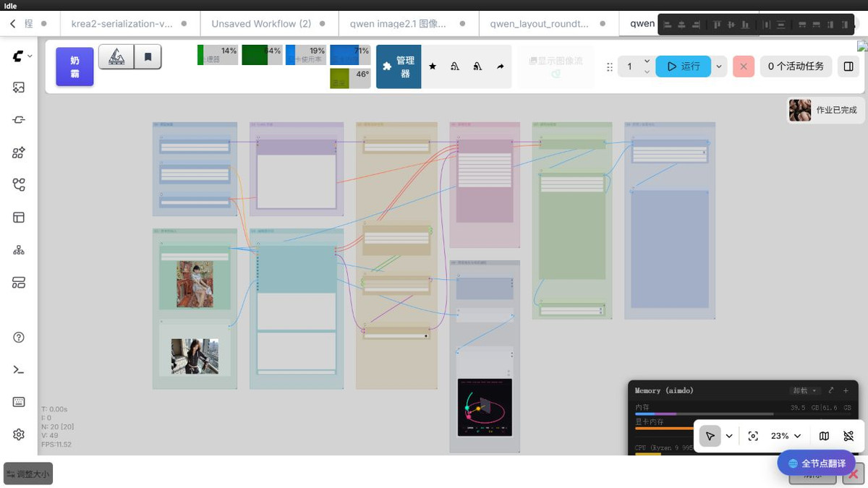Click the 全节点翻译 translate button
The height and width of the screenshot is (488, 868).
click(x=816, y=463)
